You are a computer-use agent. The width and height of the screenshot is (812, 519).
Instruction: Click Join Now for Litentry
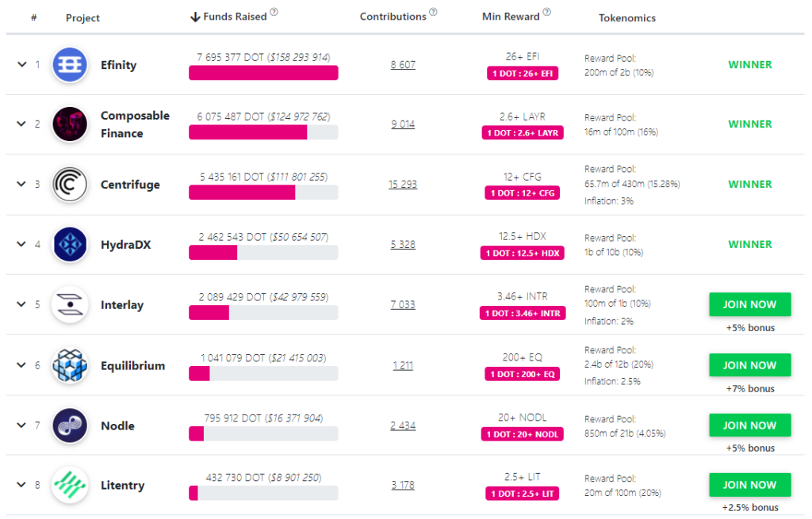tap(749, 485)
